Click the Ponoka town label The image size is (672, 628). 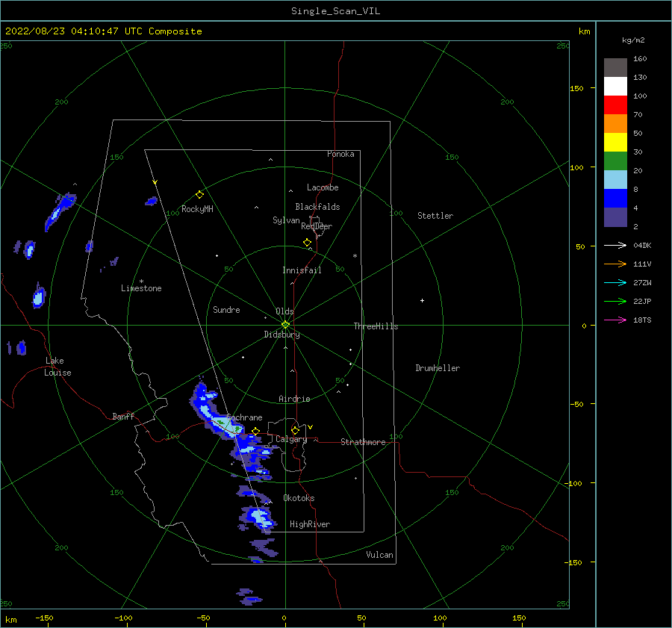click(340, 154)
